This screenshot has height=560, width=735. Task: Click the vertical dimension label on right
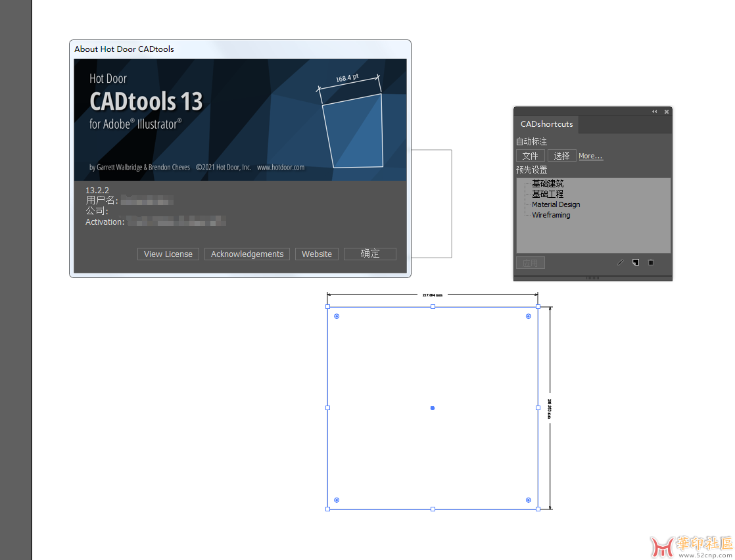tap(550, 409)
